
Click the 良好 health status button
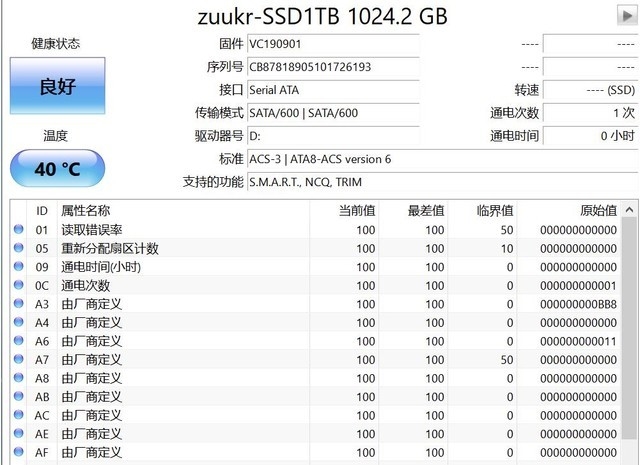tap(57, 86)
